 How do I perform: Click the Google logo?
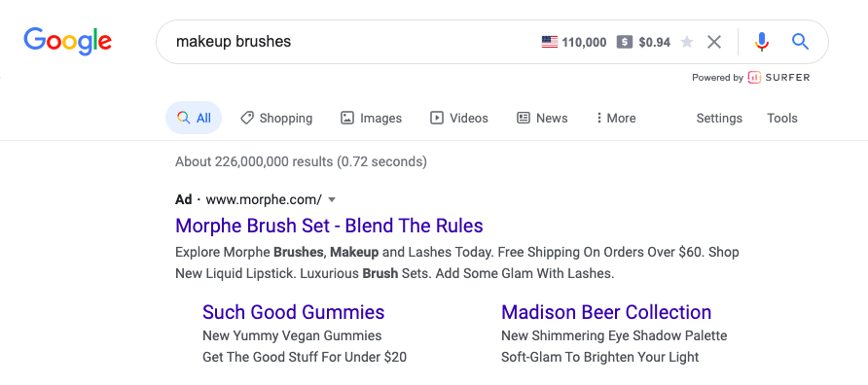point(67,42)
